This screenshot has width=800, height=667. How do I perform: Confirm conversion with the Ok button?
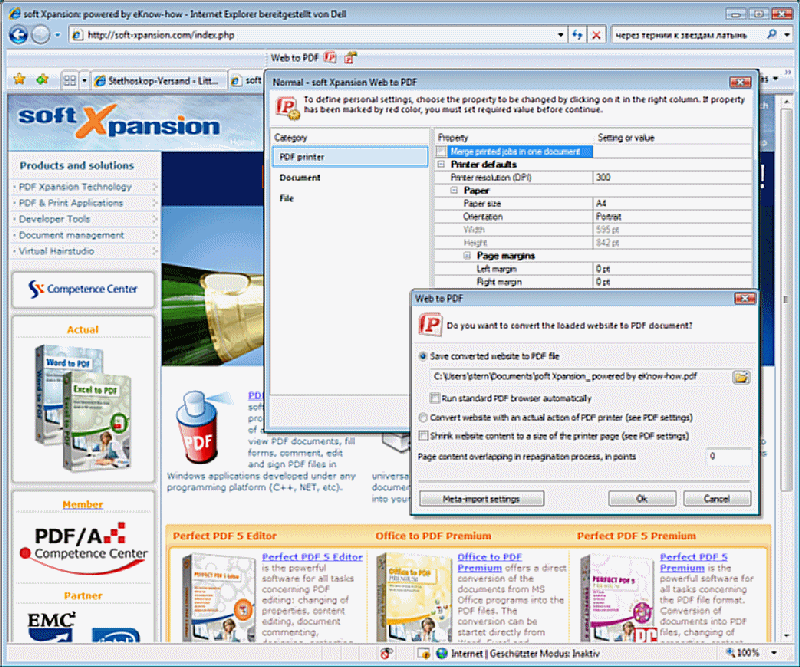(x=642, y=499)
